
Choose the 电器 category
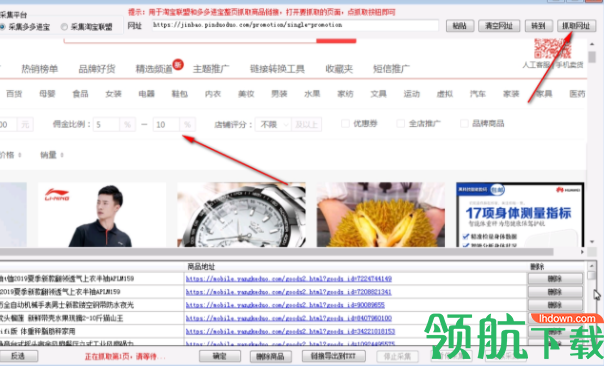pos(147,94)
